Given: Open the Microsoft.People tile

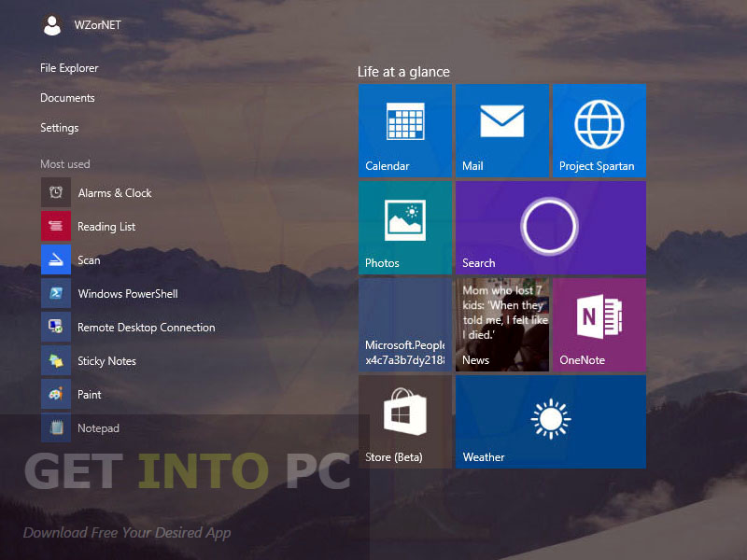Looking at the screenshot, I should (x=405, y=325).
